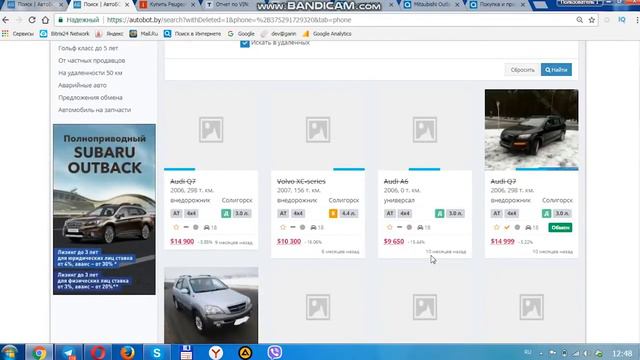Select Гольф класс до 5 лет filter
The image size is (640, 360).
[88, 48]
